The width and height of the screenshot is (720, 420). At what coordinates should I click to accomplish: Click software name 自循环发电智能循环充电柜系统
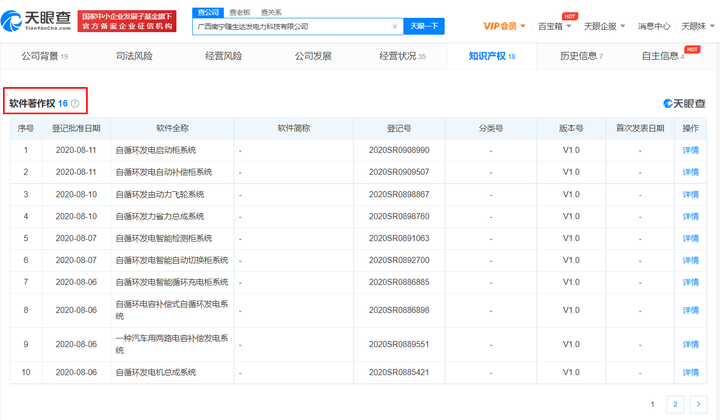[172, 282]
